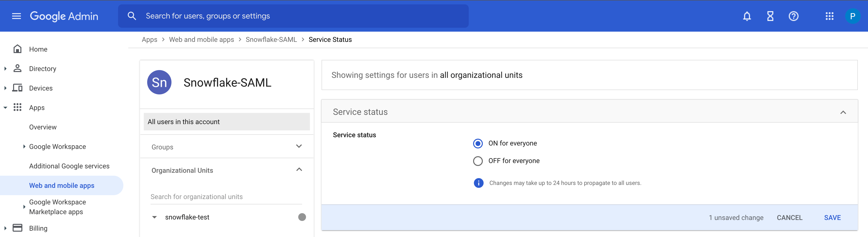
Task: Click the search magnifying glass icon
Action: (x=132, y=16)
